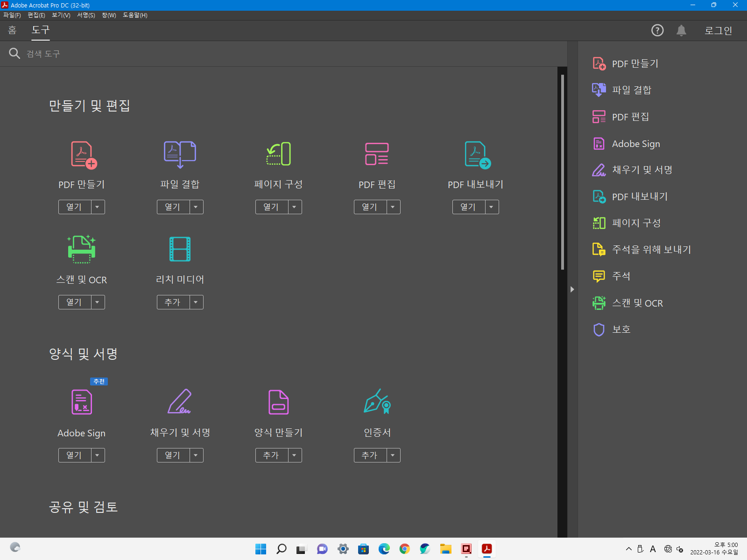Screen dimensions: 747x560
Task: Click the taskbar clock showing 오후 5:00
Action: coord(714,549)
